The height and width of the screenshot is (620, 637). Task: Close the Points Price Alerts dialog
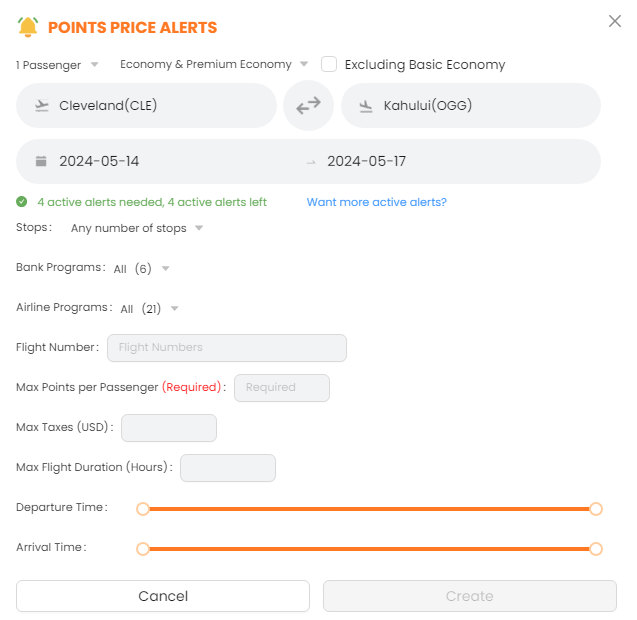point(615,21)
